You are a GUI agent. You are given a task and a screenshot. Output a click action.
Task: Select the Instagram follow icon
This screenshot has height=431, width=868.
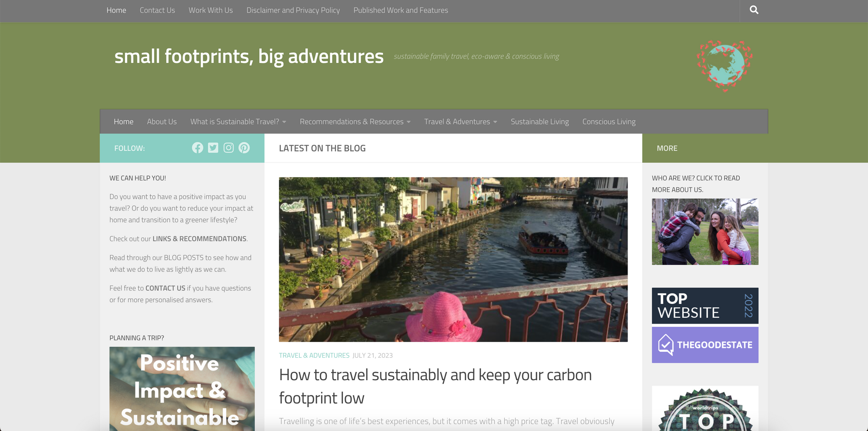pos(229,148)
